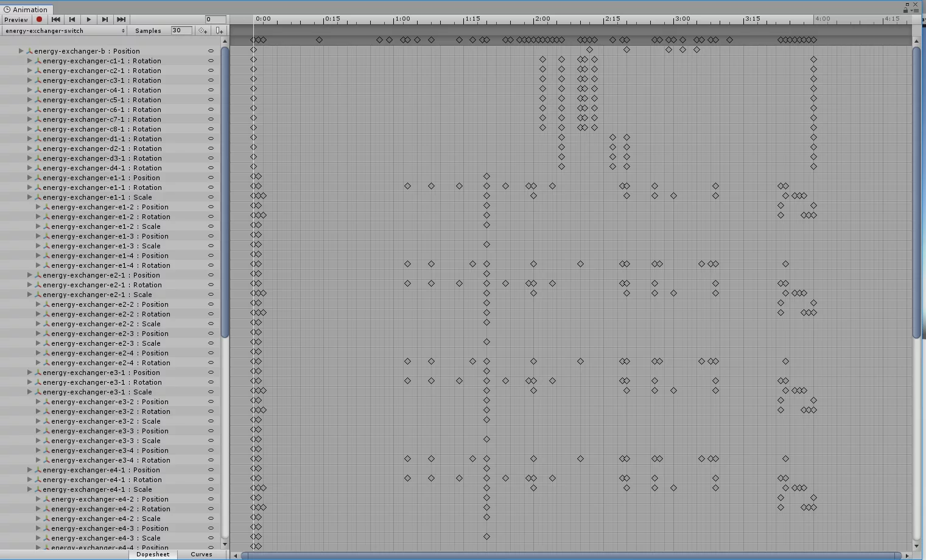This screenshot has height=560, width=926.
Task: Click up arrow of property list scrollbar
Action: pyautogui.click(x=225, y=41)
